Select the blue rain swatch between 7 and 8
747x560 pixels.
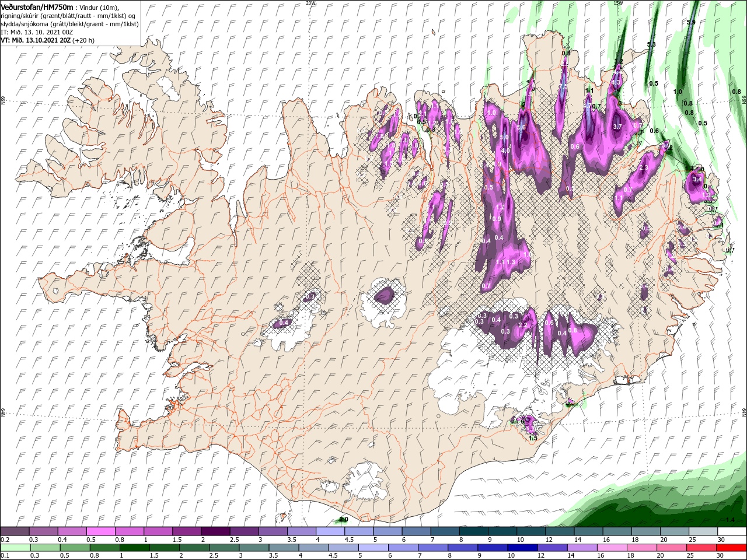pyautogui.click(x=432, y=548)
